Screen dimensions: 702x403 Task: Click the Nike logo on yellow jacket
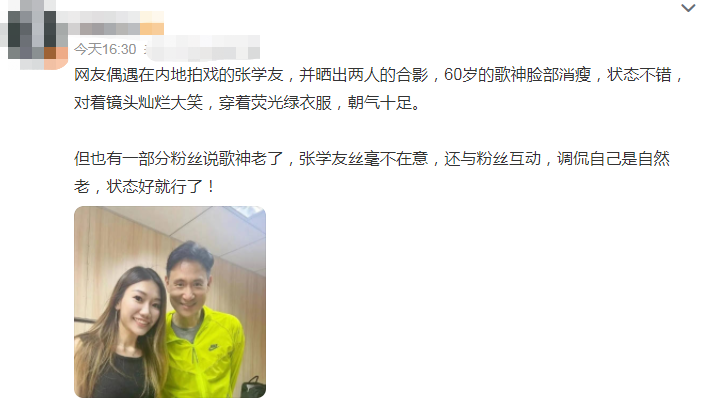point(214,347)
